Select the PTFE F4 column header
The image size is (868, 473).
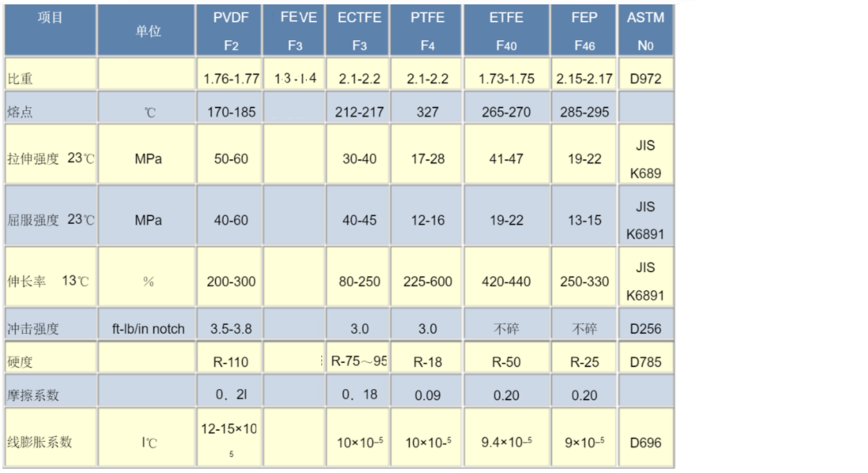pyautogui.click(x=427, y=31)
